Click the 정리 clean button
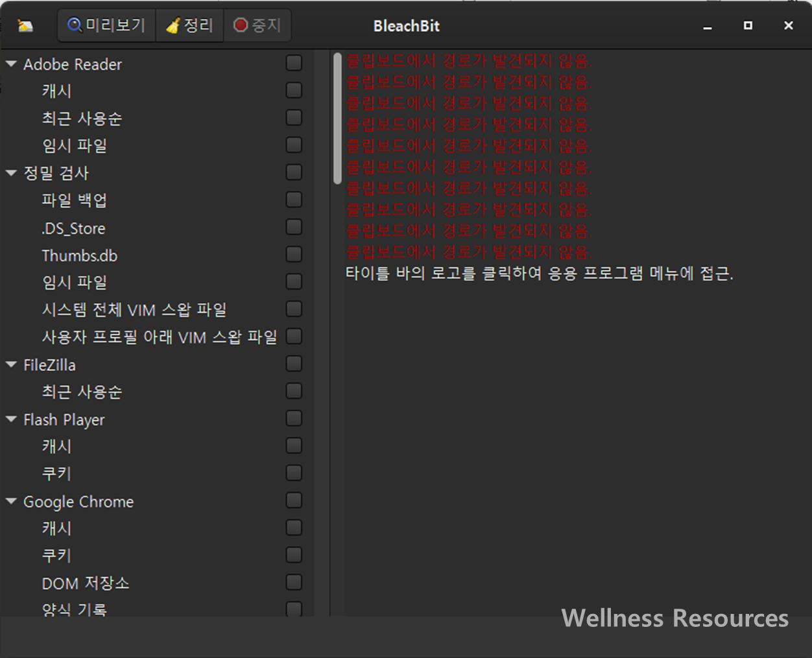812x658 pixels. [189, 26]
